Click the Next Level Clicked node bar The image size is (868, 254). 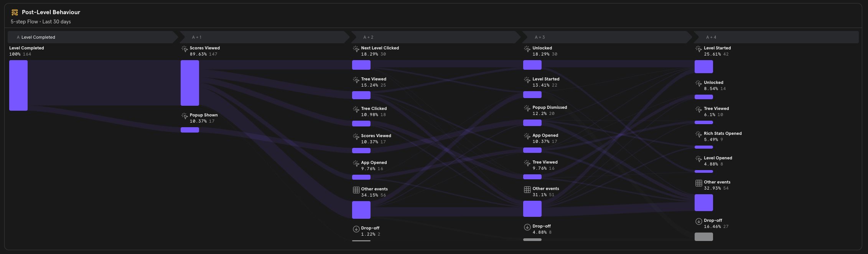[361, 65]
